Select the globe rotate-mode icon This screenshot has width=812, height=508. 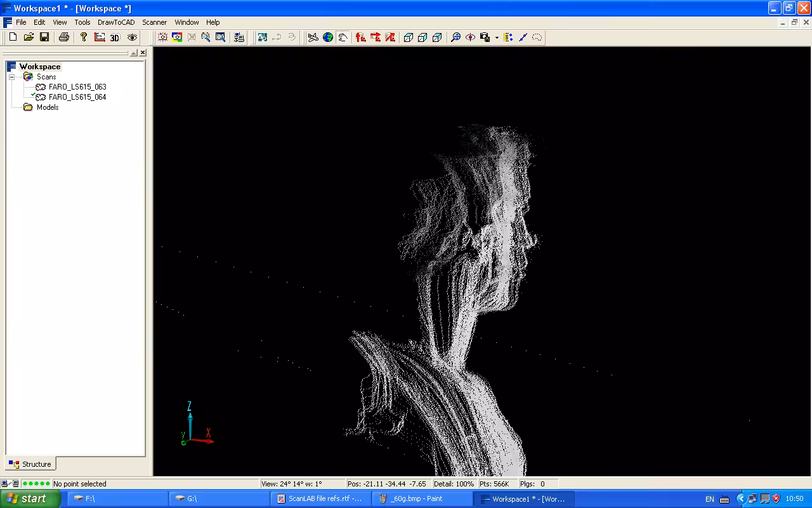tap(328, 37)
